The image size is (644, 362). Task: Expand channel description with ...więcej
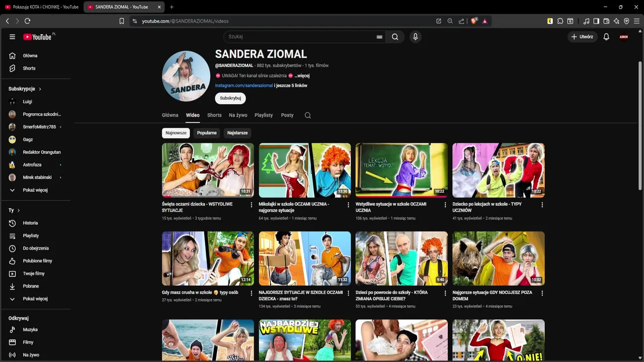tap(302, 75)
